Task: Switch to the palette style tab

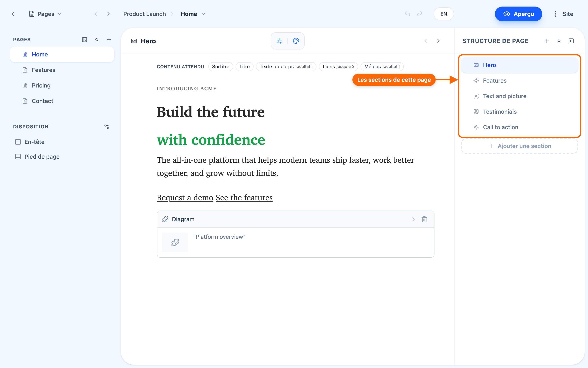Action: tap(296, 41)
